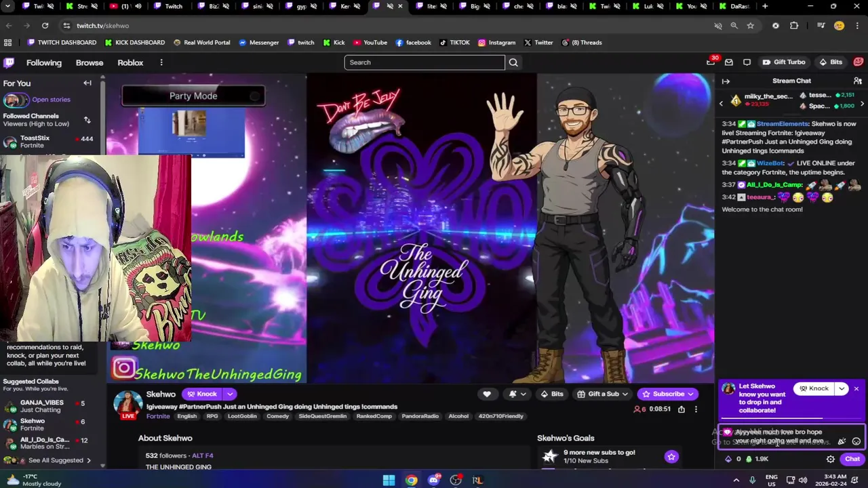Show next chat leaderboard page arrow
This screenshot has height=488, width=868.
click(x=862, y=104)
